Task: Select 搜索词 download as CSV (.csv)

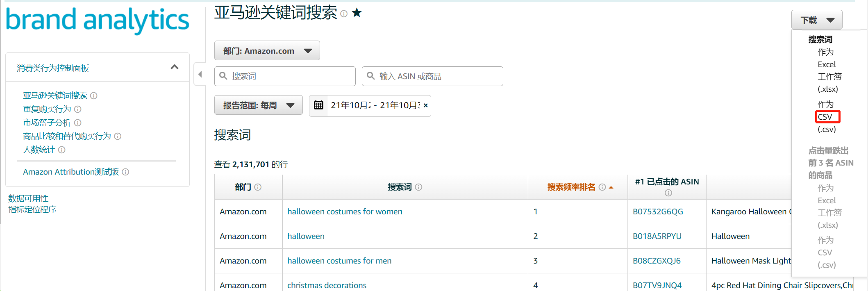Action: pyautogui.click(x=827, y=117)
